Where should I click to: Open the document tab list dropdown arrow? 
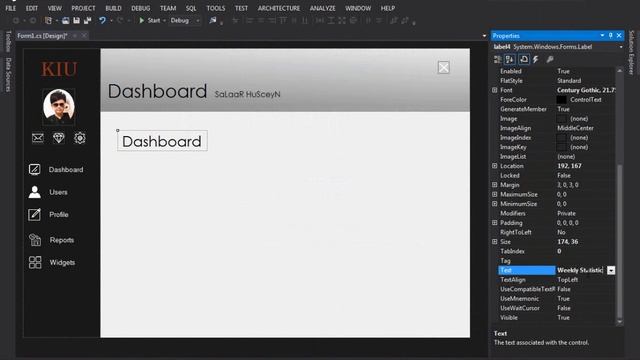point(484,36)
